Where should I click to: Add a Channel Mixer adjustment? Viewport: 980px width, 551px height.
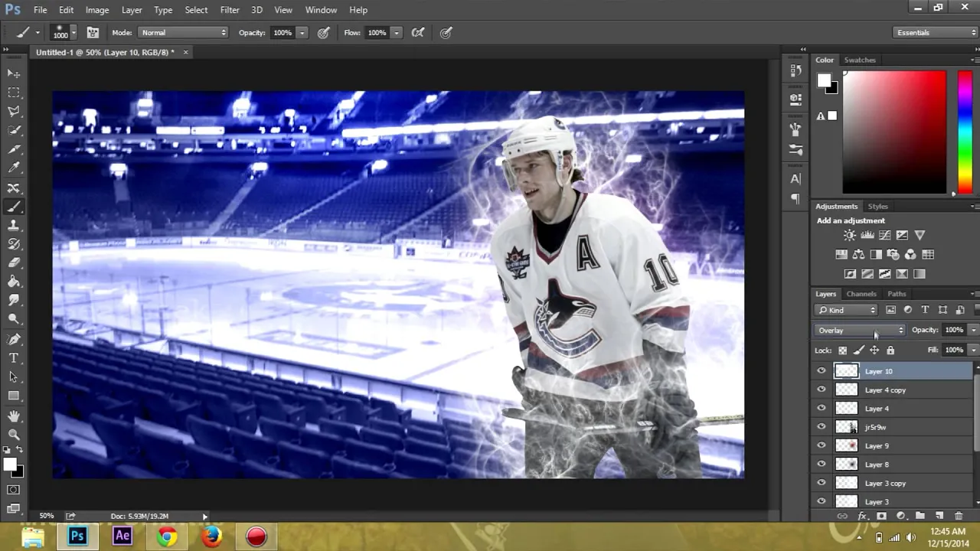[910, 255]
